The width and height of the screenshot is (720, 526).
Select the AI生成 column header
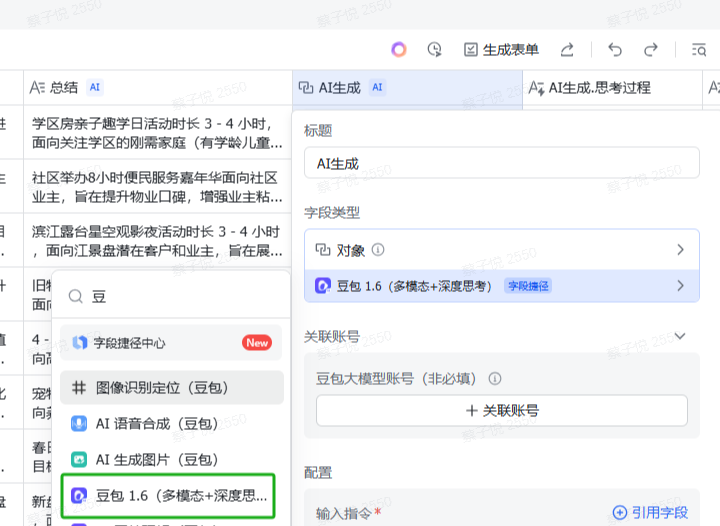tap(407, 87)
